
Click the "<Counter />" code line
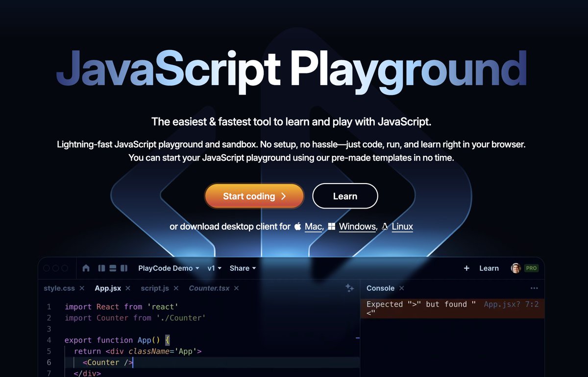click(x=108, y=362)
